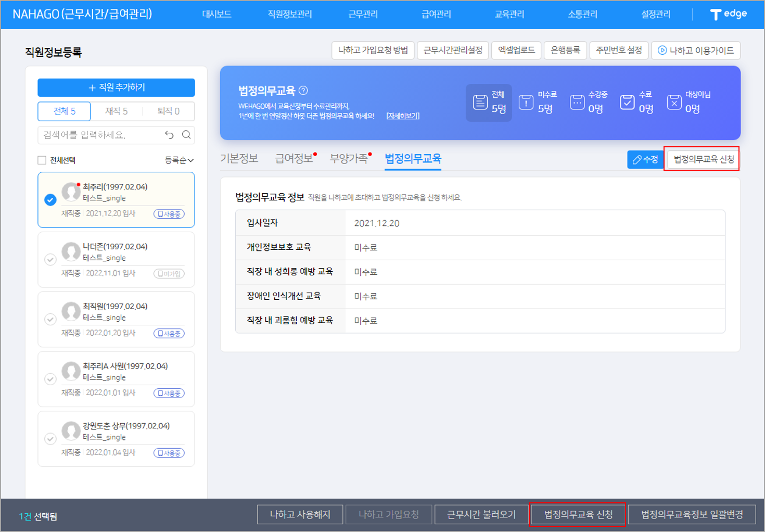
Task: Click the 수료 0명 check icon
Action: [627, 102]
